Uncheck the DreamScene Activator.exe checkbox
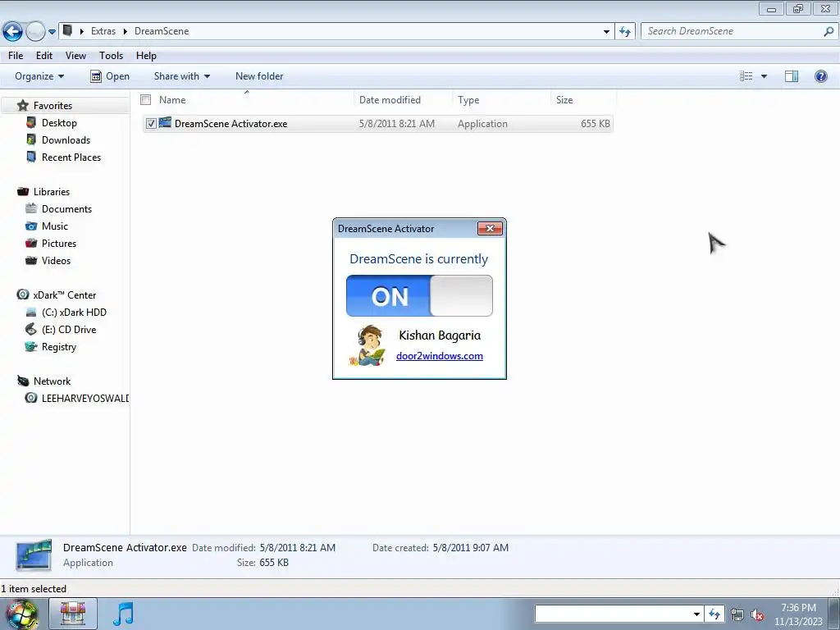 tap(151, 124)
